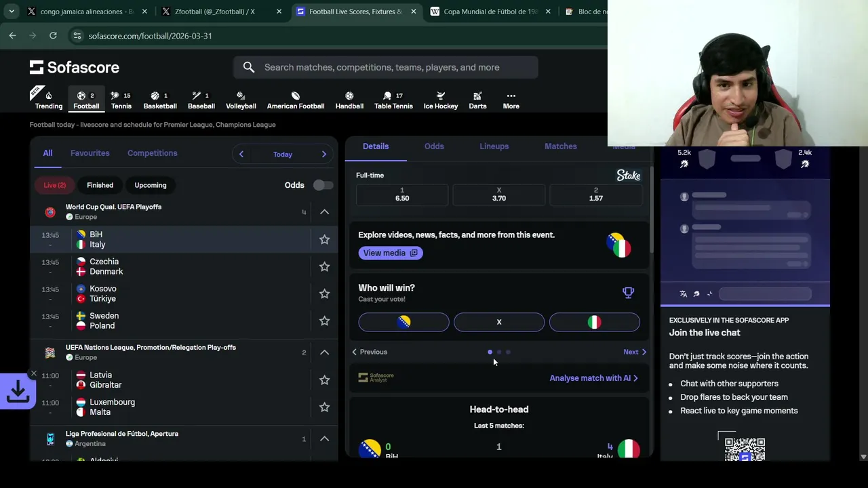
Task: Click the View media button
Action: click(391, 253)
